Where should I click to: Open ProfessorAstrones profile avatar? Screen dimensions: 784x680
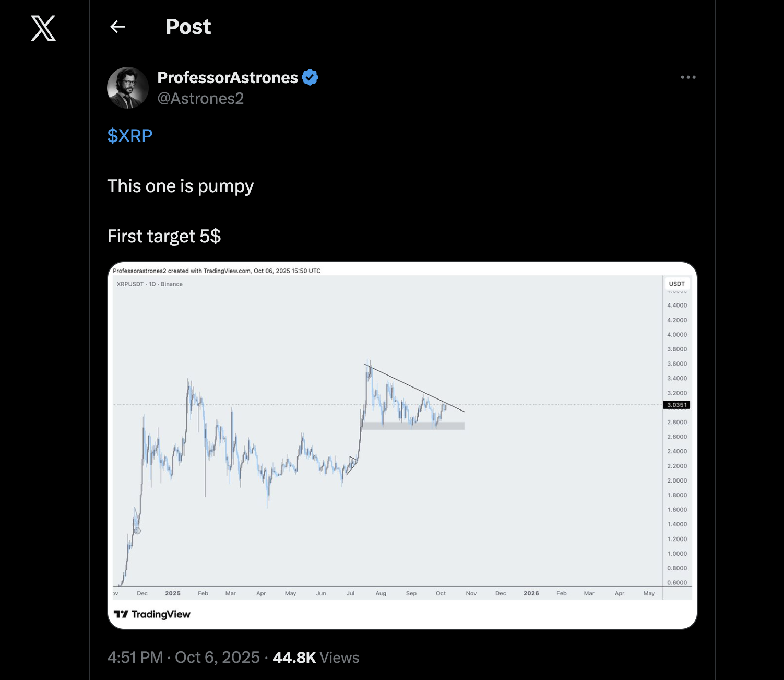pos(128,88)
